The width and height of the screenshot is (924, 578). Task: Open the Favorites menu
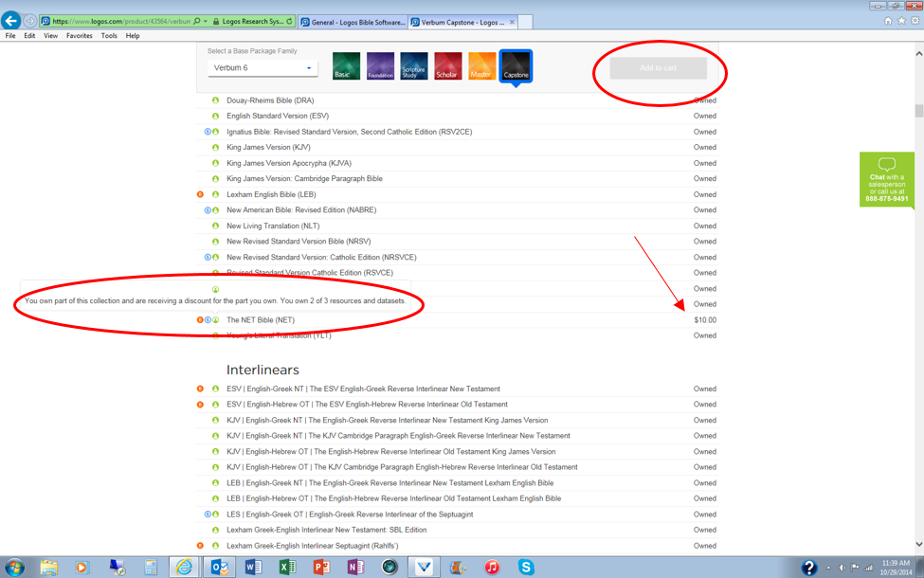pos(79,36)
